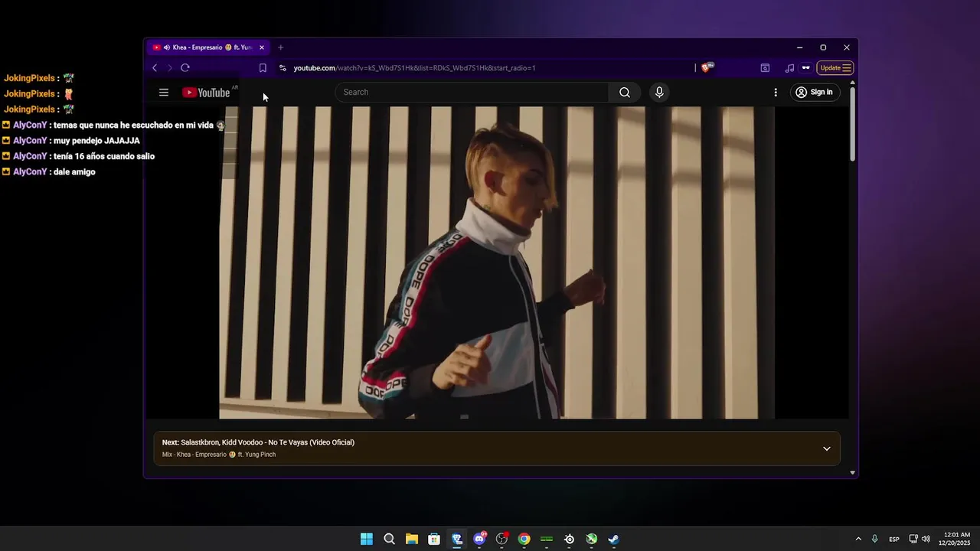Click the page vertical scrollbar thumb
Screen dimensions: 980x551
(x=852, y=125)
